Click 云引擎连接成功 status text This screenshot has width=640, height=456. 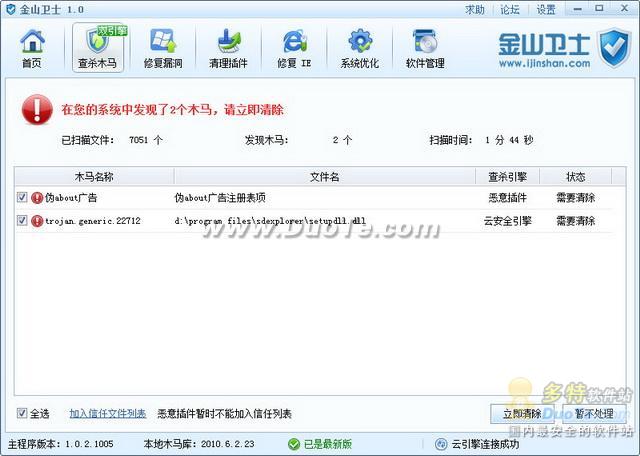(485, 444)
